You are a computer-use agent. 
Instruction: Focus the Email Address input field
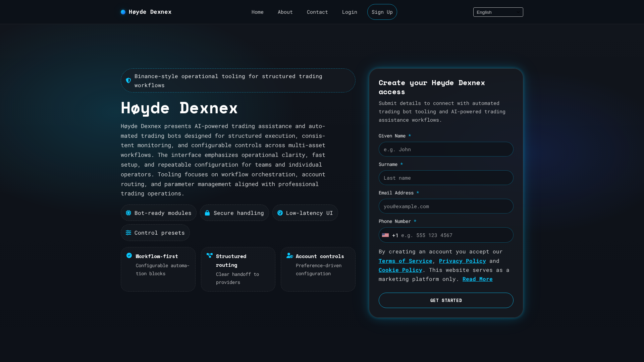coord(446,206)
